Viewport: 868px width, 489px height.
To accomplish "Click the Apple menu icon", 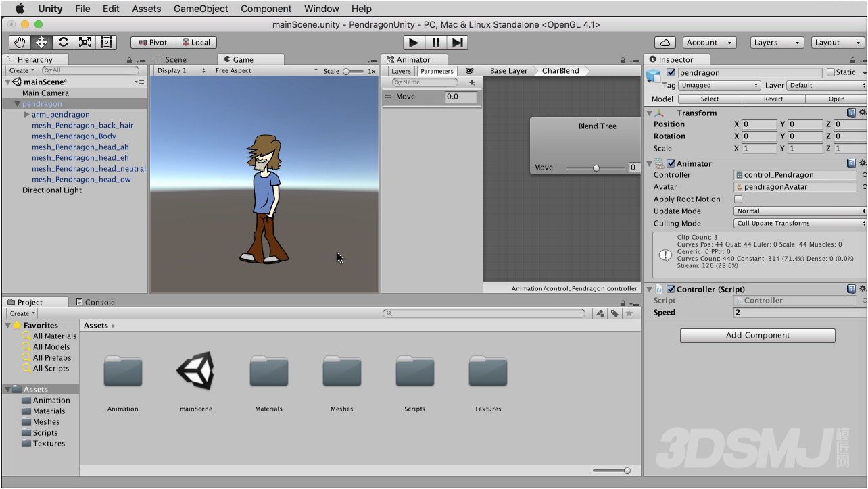I will tap(20, 9).
